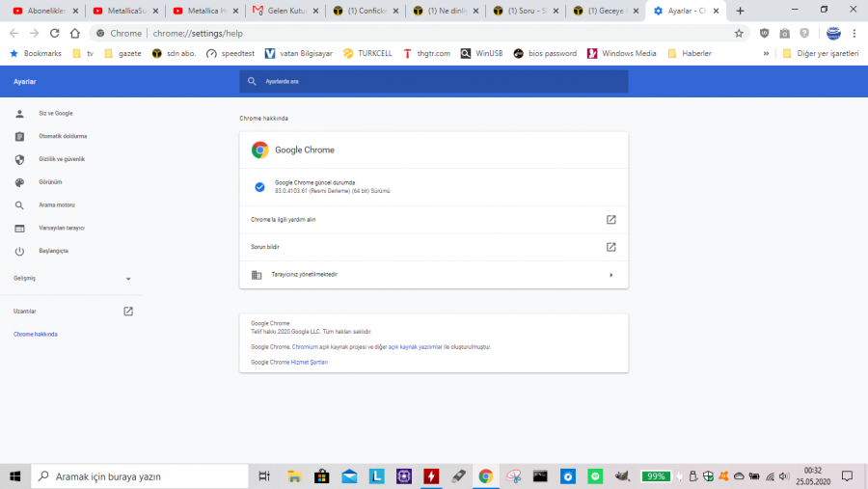Show more bookmarks with the double chevron
The height and width of the screenshot is (489, 868).
[x=766, y=54]
